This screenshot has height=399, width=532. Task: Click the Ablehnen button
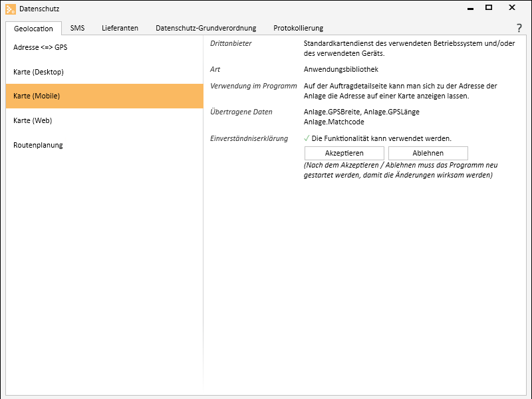tap(428, 153)
